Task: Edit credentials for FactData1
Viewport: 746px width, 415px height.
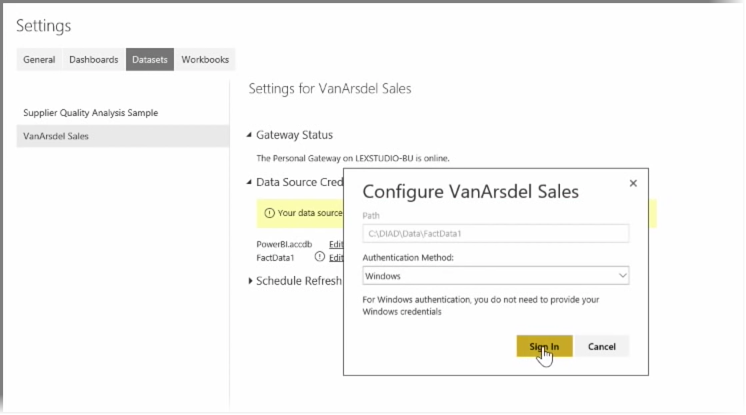Action: click(335, 257)
